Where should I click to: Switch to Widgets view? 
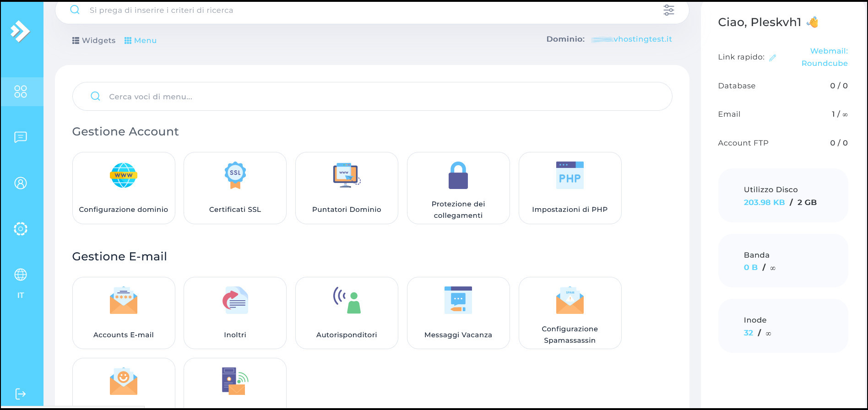(94, 40)
